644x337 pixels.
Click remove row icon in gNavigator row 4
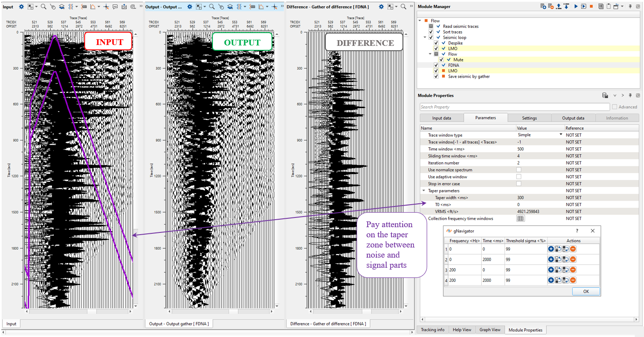point(573,280)
